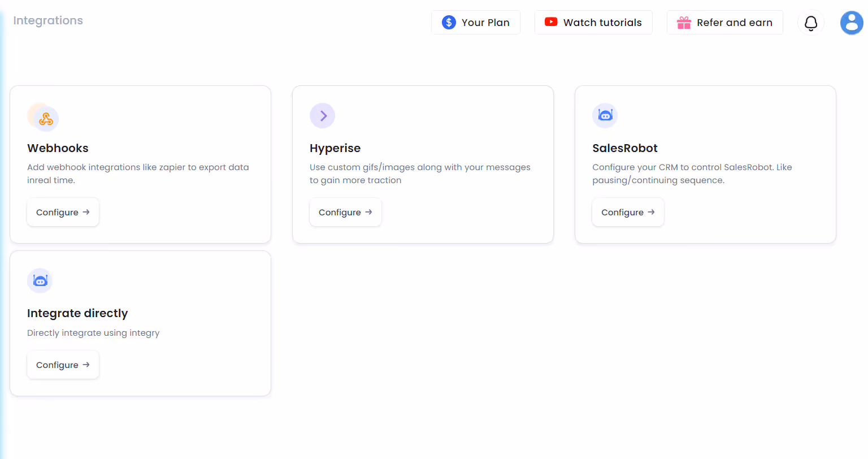This screenshot has width=868, height=459.
Task: Open Refer and earn
Action: coord(725,22)
